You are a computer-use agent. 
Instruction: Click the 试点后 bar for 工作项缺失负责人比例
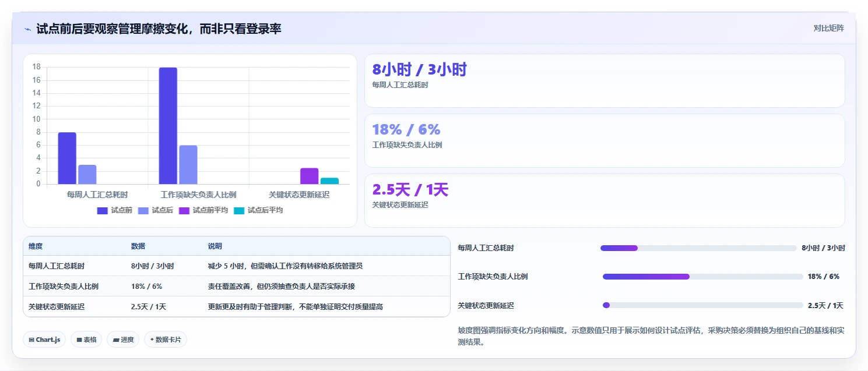pyautogui.click(x=188, y=165)
